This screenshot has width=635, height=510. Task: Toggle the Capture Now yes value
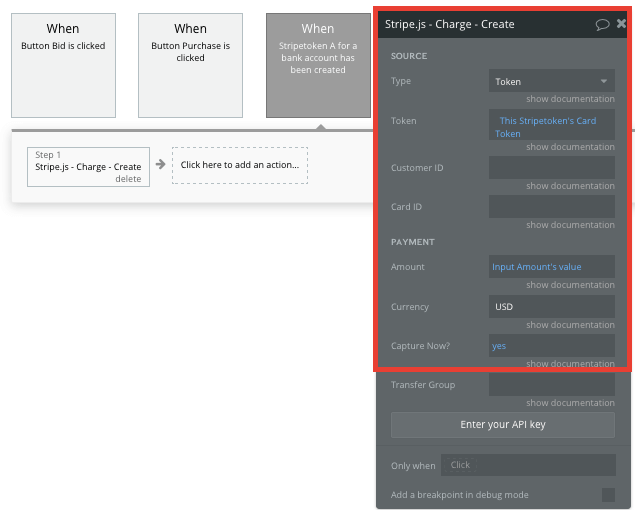(552, 346)
